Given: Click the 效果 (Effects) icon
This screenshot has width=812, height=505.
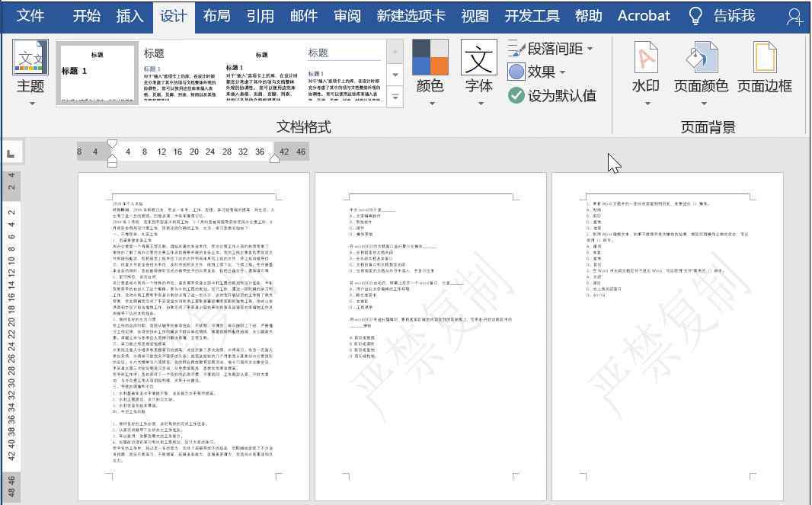Looking at the screenshot, I should [x=516, y=72].
